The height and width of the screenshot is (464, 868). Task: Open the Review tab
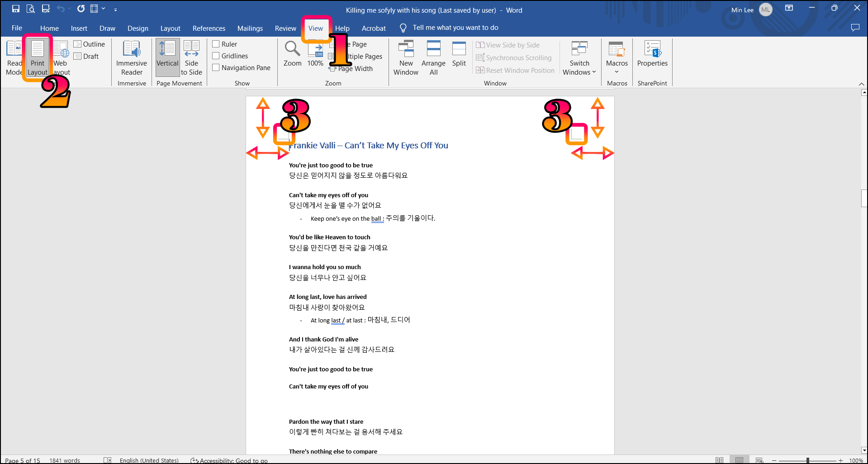pos(285,28)
